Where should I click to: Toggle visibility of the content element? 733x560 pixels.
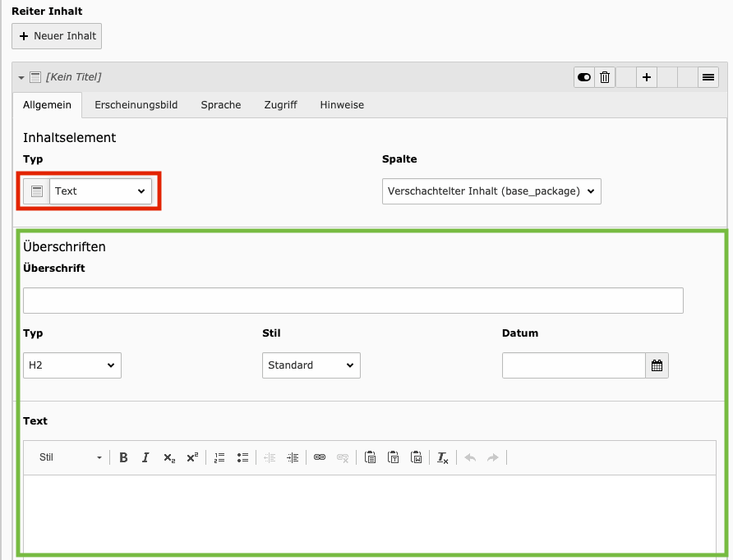[x=584, y=77]
